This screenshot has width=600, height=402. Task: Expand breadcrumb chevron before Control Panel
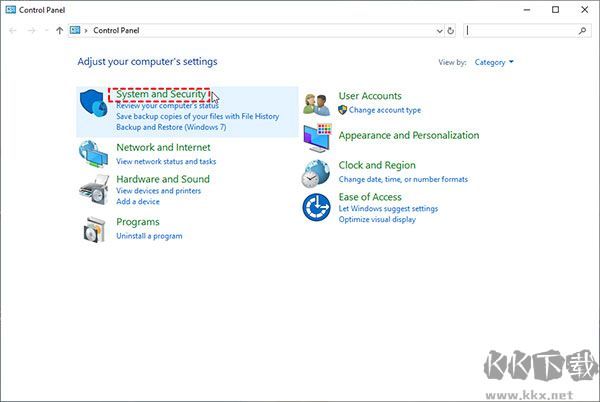pos(86,31)
